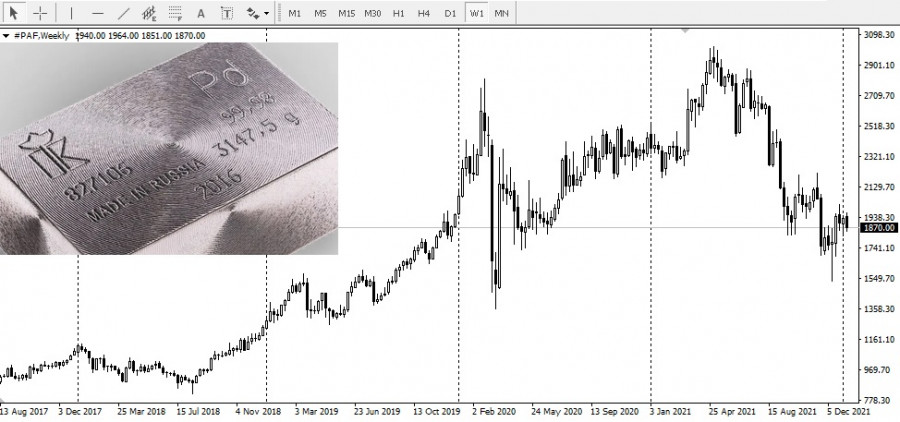900x422 pixels.
Task: Switch chart to H4 timeframe
Action: (424, 13)
